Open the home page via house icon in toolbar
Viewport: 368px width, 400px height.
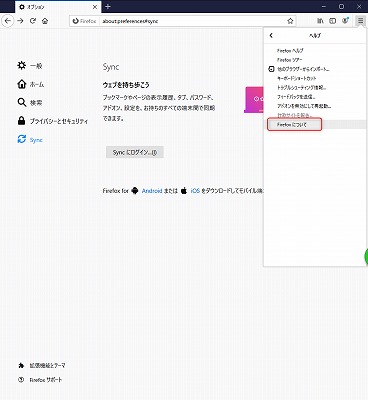click(45, 21)
